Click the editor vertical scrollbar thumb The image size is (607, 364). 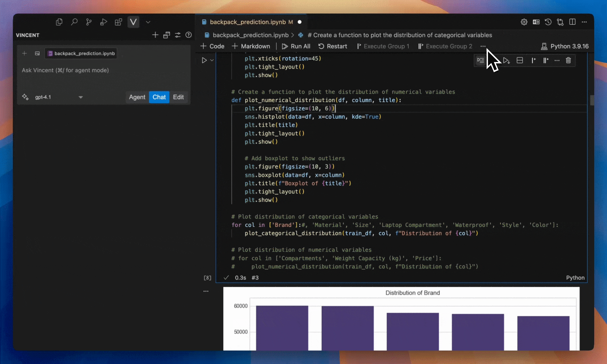point(592,100)
